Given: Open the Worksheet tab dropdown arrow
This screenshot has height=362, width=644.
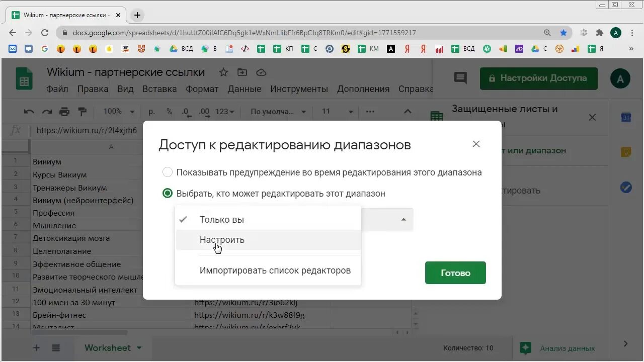Looking at the screenshot, I should pyautogui.click(x=139, y=348).
